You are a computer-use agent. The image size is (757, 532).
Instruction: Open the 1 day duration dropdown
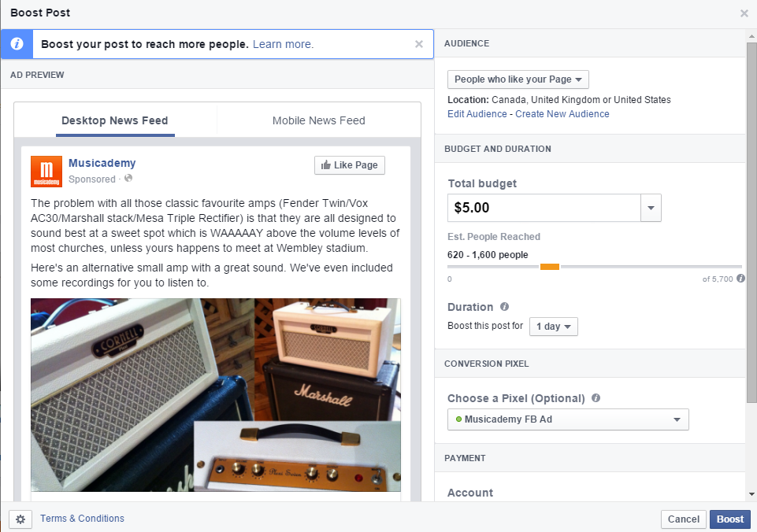pos(553,327)
